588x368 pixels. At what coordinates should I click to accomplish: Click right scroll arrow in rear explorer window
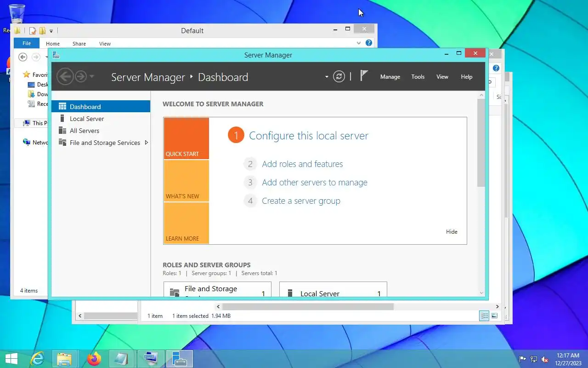pyautogui.click(x=497, y=306)
